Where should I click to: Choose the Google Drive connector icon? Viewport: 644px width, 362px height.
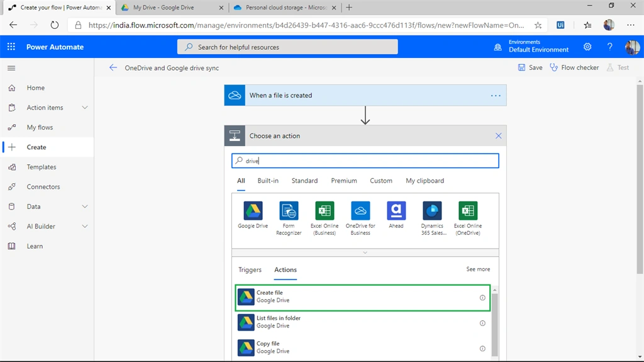pos(253,211)
